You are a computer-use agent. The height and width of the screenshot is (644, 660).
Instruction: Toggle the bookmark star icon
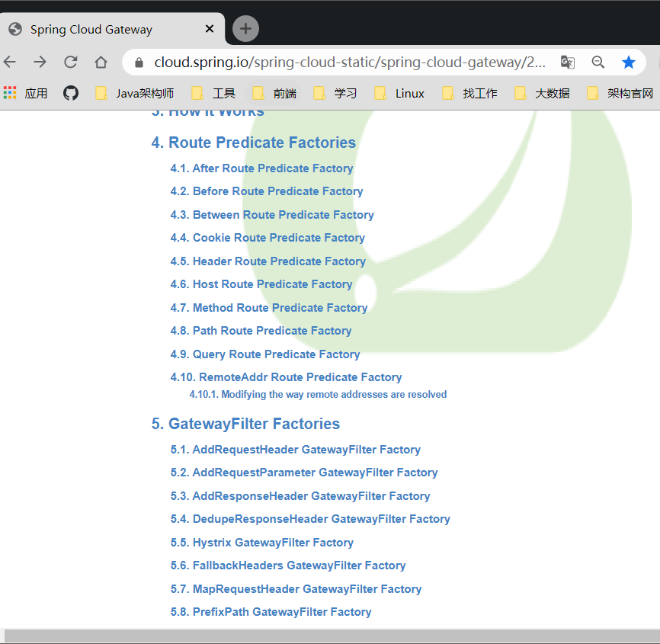pos(629,62)
